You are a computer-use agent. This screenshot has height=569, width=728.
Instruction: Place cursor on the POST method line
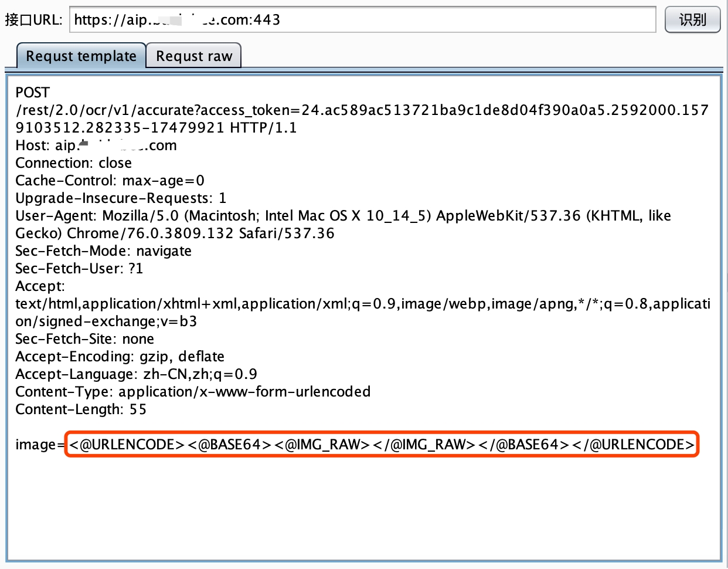(x=33, y=93)
